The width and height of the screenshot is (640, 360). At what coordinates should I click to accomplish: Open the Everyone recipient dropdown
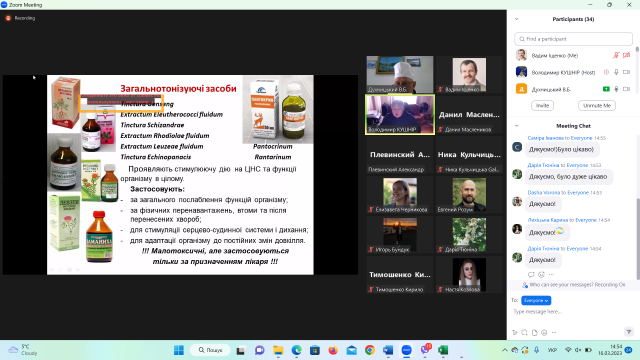click(x=536, y=300)
